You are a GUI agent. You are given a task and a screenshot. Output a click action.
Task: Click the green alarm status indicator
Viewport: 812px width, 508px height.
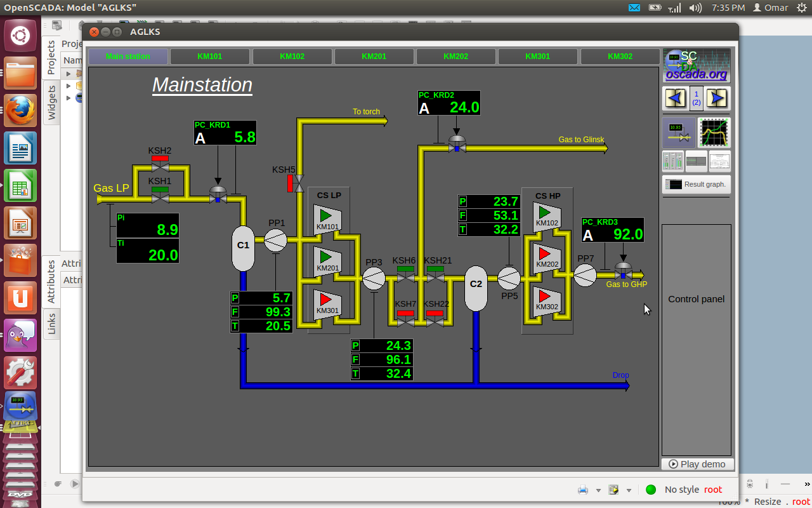pos(651,490)
